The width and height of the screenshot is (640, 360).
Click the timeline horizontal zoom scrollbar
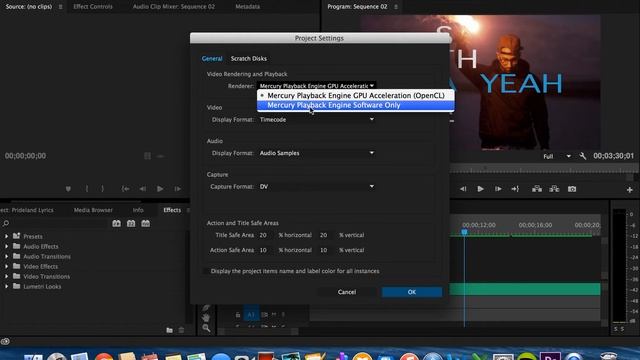[x=258, y=332]
